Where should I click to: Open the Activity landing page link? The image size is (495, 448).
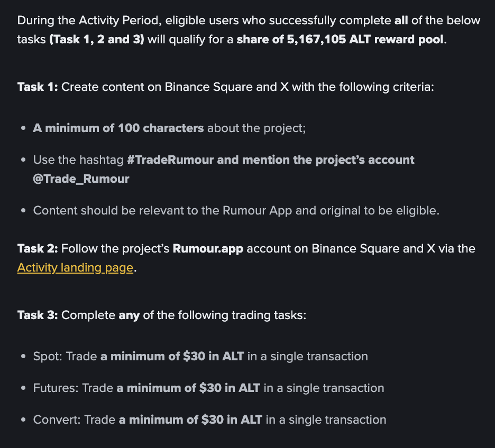[x=75, y=268]
